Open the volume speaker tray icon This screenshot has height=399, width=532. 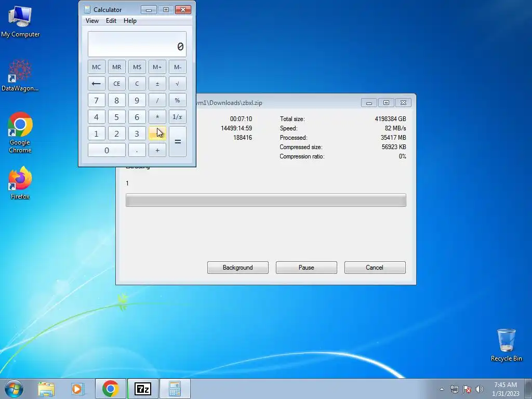[x=480, y=389]
